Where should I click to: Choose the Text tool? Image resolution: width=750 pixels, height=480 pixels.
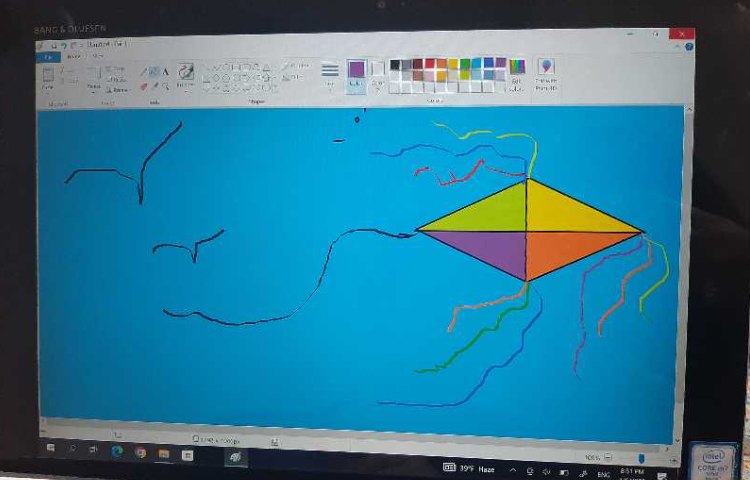tap(166, 72)
